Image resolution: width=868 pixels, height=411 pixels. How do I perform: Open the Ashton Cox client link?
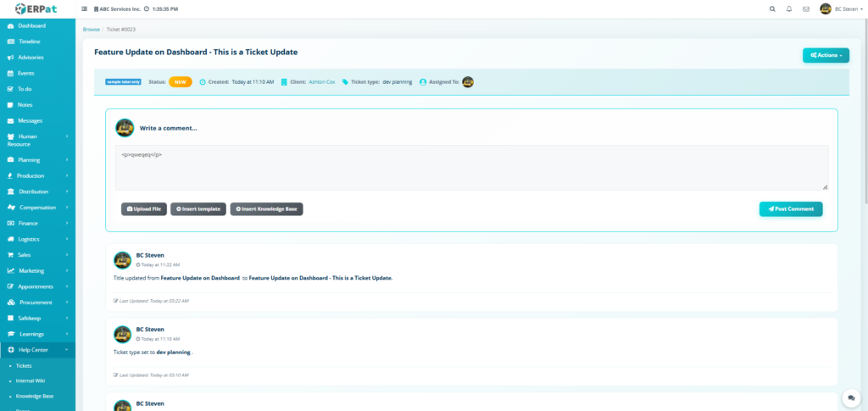(x=321, y=82)
